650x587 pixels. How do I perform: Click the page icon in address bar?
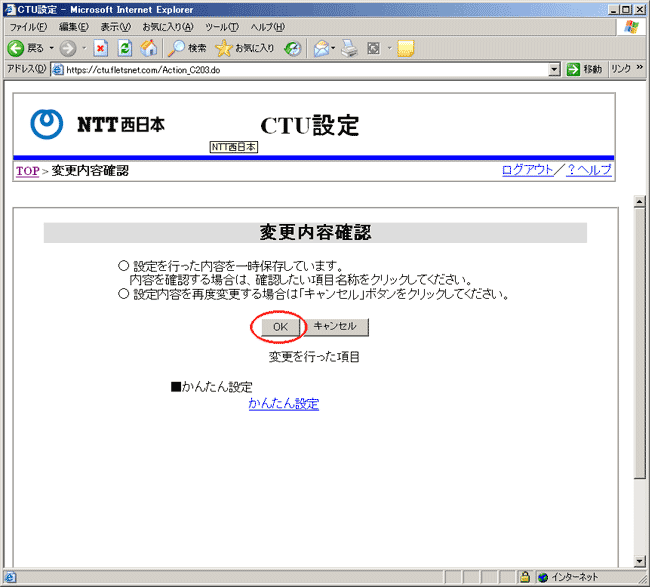58,70
